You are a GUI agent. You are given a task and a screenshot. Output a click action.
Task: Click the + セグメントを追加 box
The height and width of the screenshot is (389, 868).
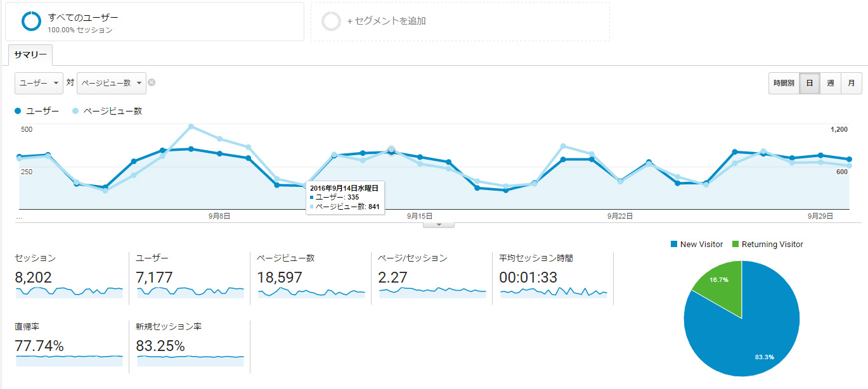pos(460,21)
